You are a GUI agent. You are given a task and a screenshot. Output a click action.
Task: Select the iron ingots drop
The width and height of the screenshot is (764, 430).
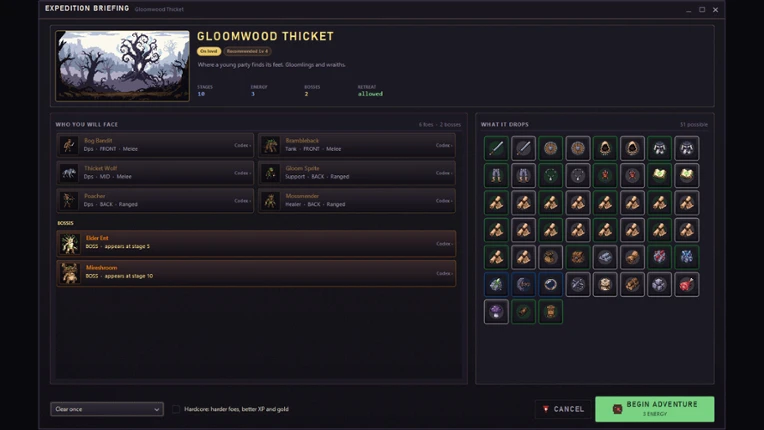click(x=605, y=257)
